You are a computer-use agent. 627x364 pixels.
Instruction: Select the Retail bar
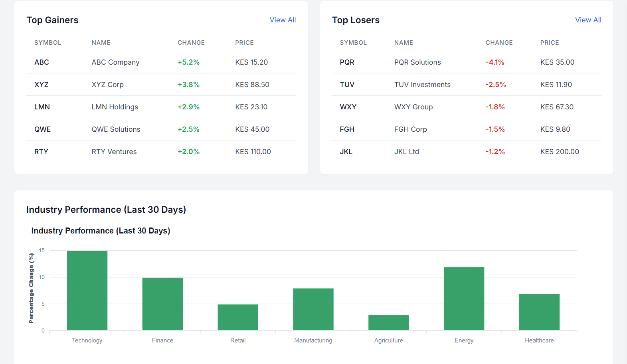coord(238,317)
